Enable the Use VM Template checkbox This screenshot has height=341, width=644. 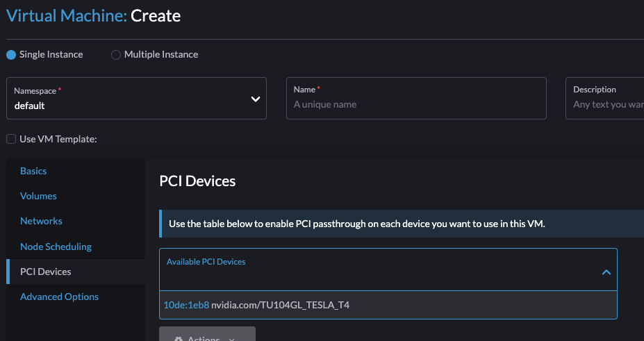tap(11, 139)
